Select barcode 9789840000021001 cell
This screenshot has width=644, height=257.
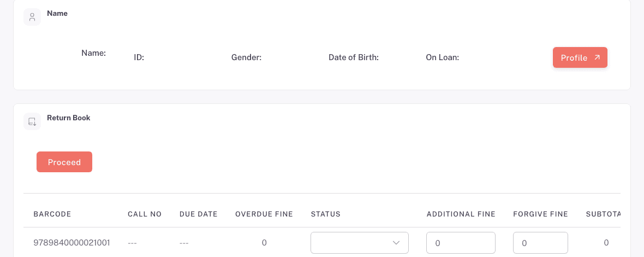[x=71, y=243]
